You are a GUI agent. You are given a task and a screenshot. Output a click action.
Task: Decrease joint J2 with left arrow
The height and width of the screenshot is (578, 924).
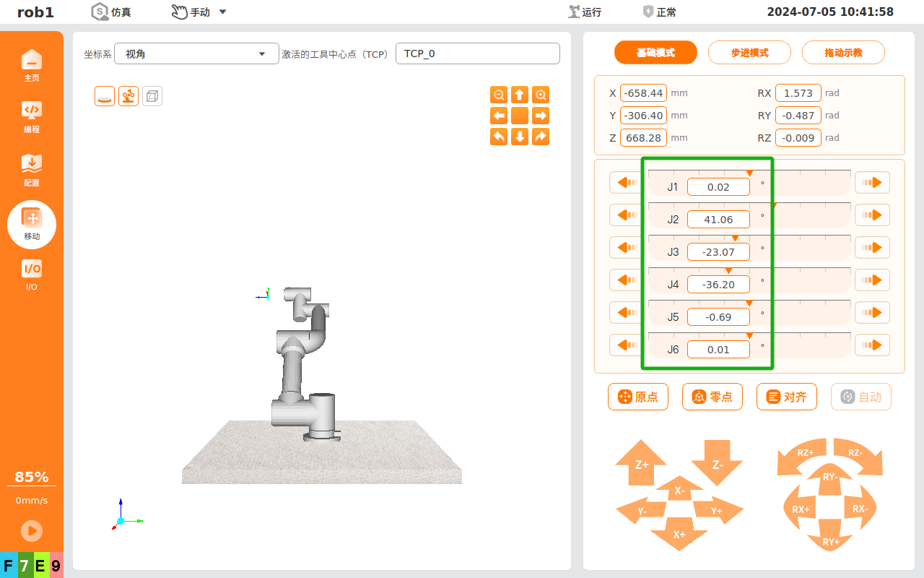coord(627,215)
